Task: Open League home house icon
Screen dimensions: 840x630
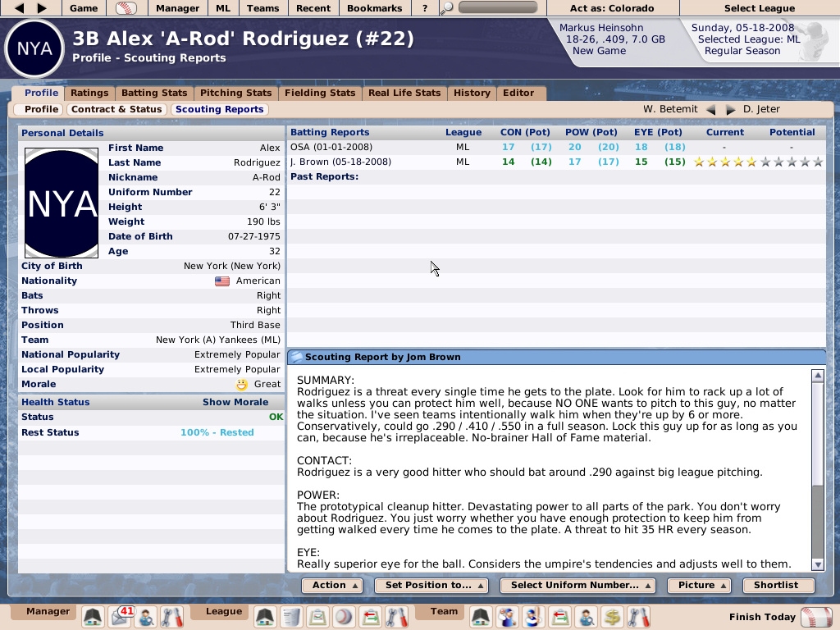Action: tap(265, 617)
